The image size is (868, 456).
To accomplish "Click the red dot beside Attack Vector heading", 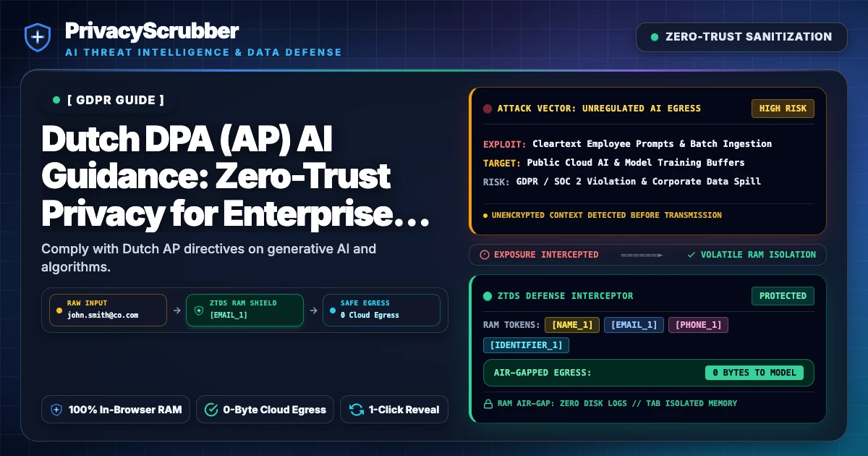I will coord(488,109).
